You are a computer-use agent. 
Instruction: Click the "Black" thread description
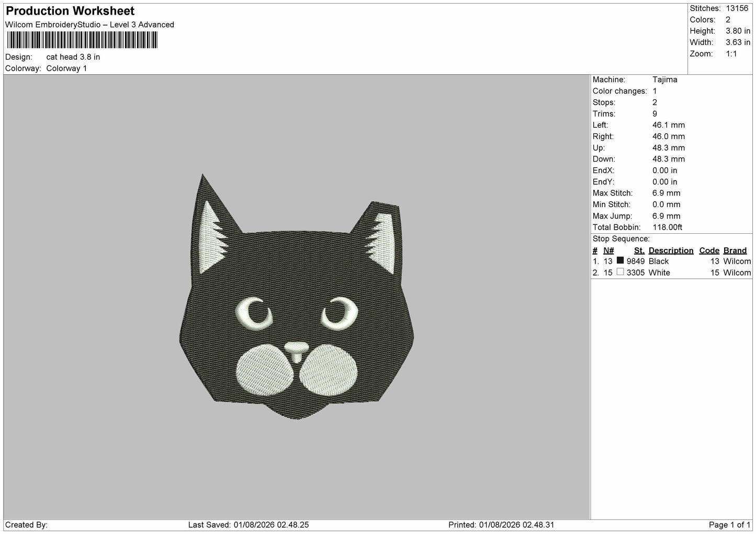pos(659,262)
